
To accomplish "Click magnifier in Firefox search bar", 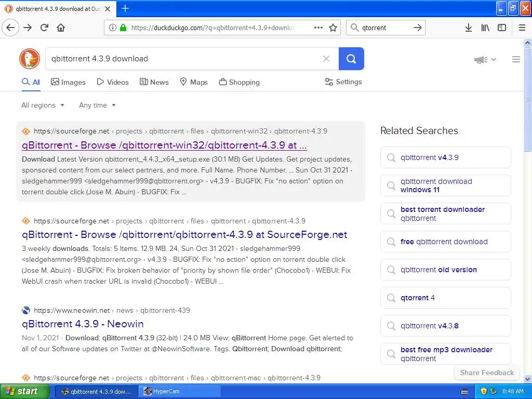I will click(x=354, y=28).
